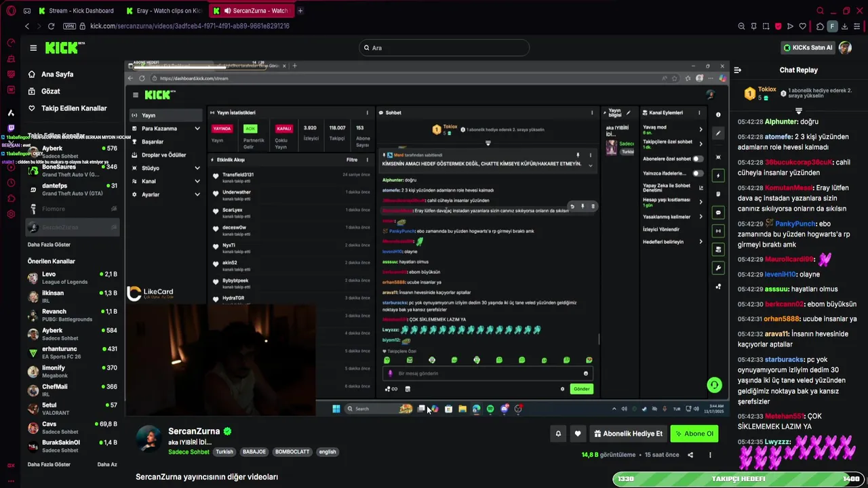Open the Opera main menu logo

pos(11,11)
